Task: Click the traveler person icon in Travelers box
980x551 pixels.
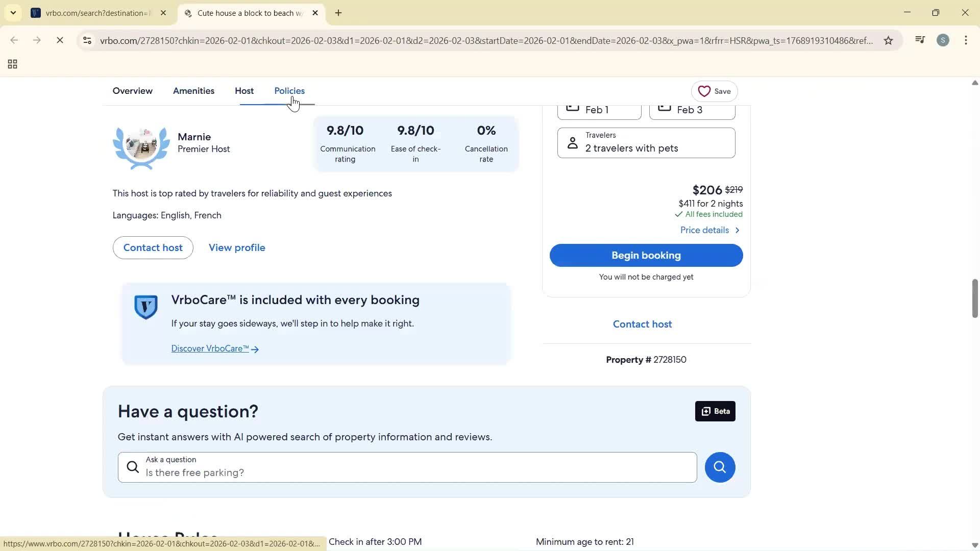Action: 572,142
